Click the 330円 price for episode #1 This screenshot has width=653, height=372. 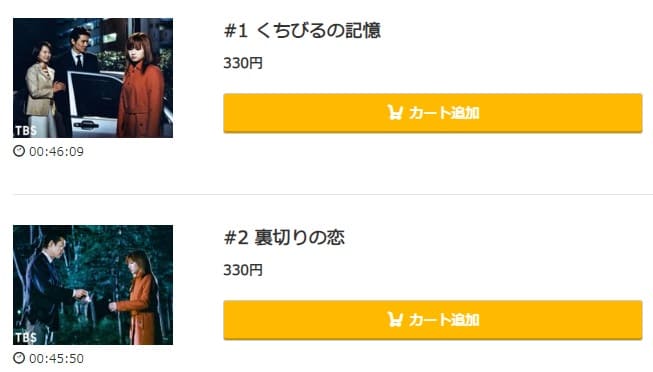click(243, 63)
